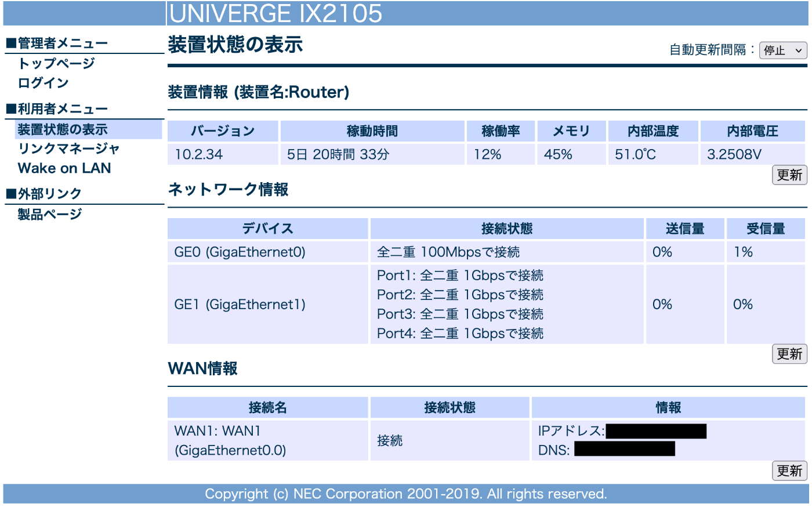Click the network 接続状態 column header
The width and height of the screenshot is (812, 507).
(507, 229)
